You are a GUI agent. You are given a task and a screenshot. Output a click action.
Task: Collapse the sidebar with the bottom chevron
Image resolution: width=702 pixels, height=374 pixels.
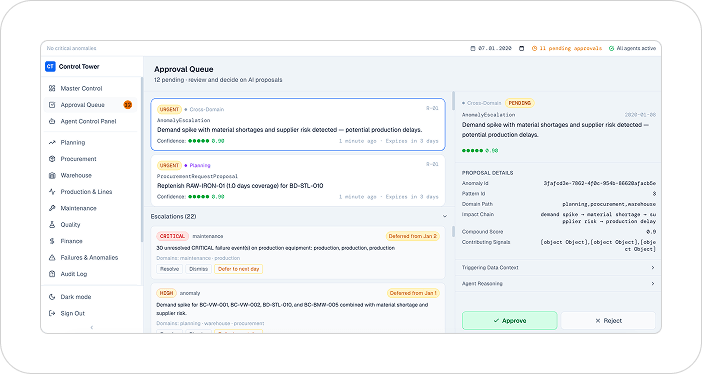(x=92, y=327)
